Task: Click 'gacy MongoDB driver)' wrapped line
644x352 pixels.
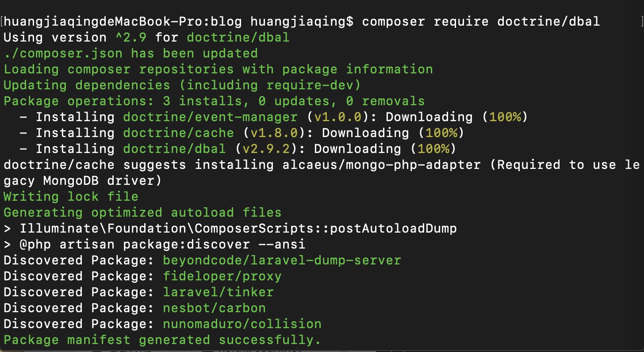Action: click(x=83, y=180)
